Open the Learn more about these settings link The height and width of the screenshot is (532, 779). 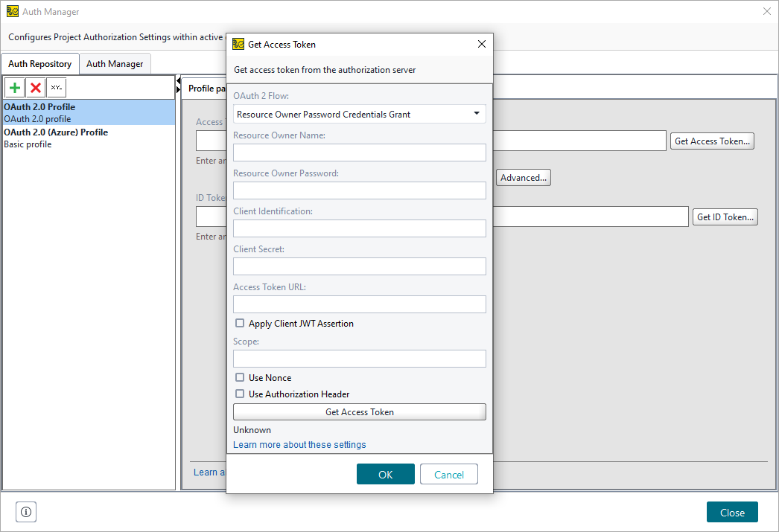(x=299, y=444)
